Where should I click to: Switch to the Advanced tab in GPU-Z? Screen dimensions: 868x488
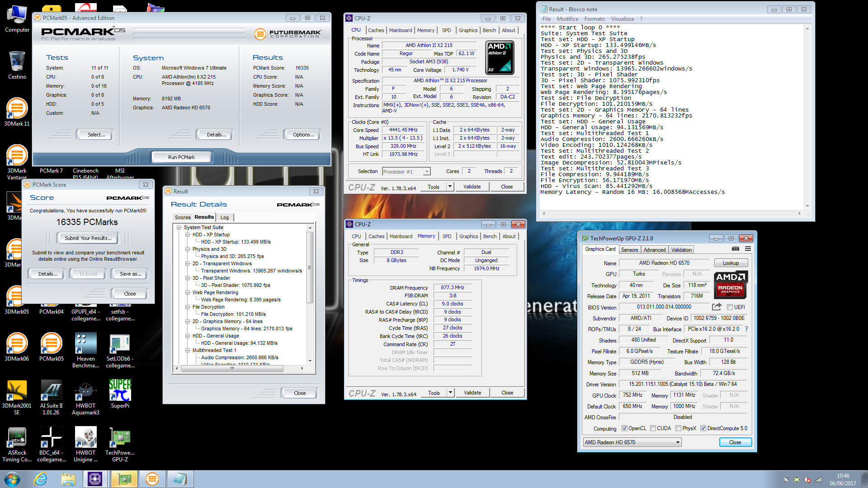pos(654,250)
